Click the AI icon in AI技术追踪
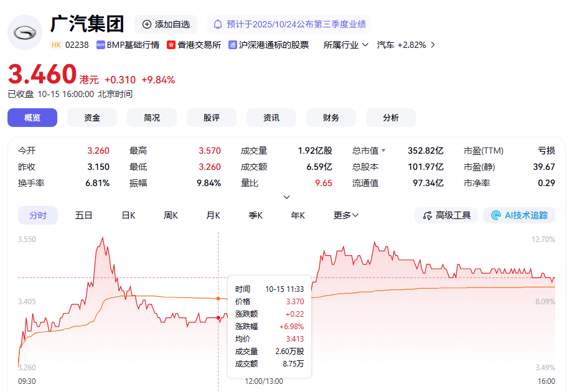This screenshot has height=392, width=572. (x=496, y=215)
